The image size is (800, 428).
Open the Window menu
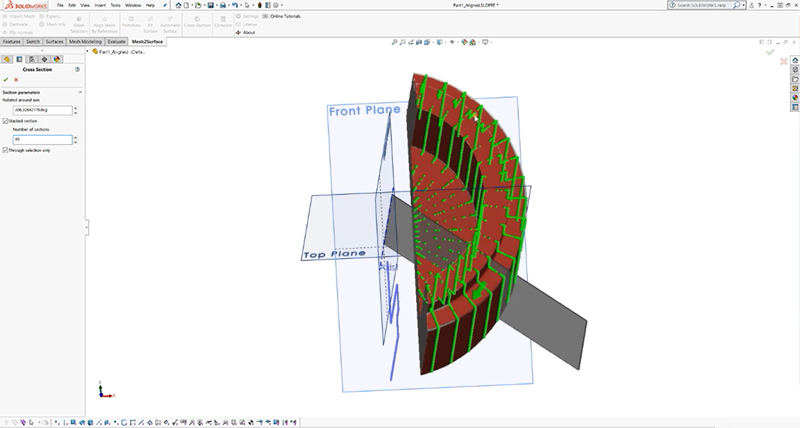point(133,5)
